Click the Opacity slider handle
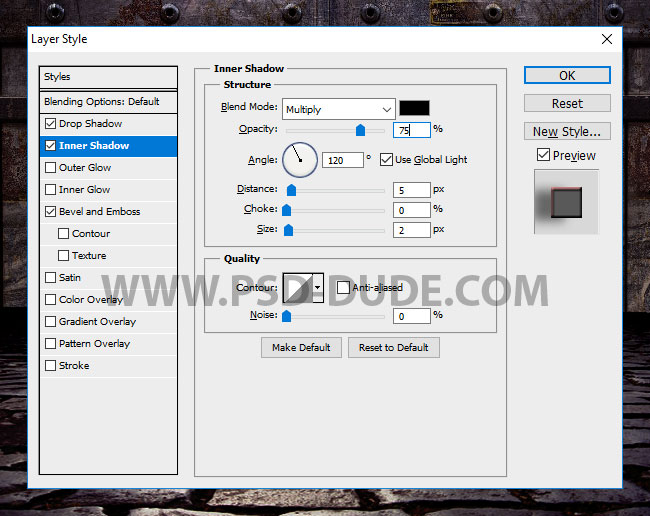This screenshot has height=516, width=650. 360,130
